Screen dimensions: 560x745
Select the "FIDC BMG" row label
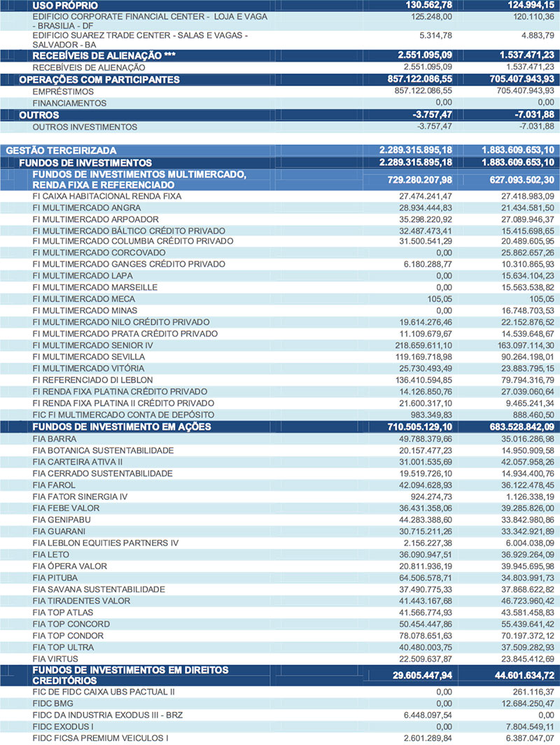point(53,702)
